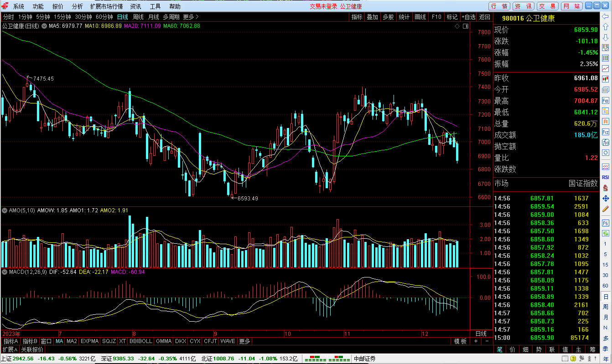612x364 pixels.
Task: Switch to the BBIBOLL indicator tab
Action: pos(141,341)
